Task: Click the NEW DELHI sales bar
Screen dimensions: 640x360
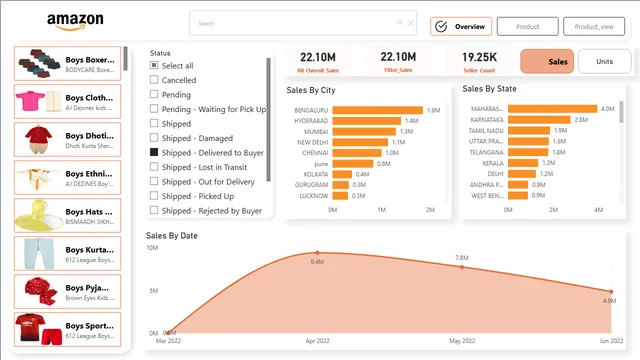Action: coord(360,142)
